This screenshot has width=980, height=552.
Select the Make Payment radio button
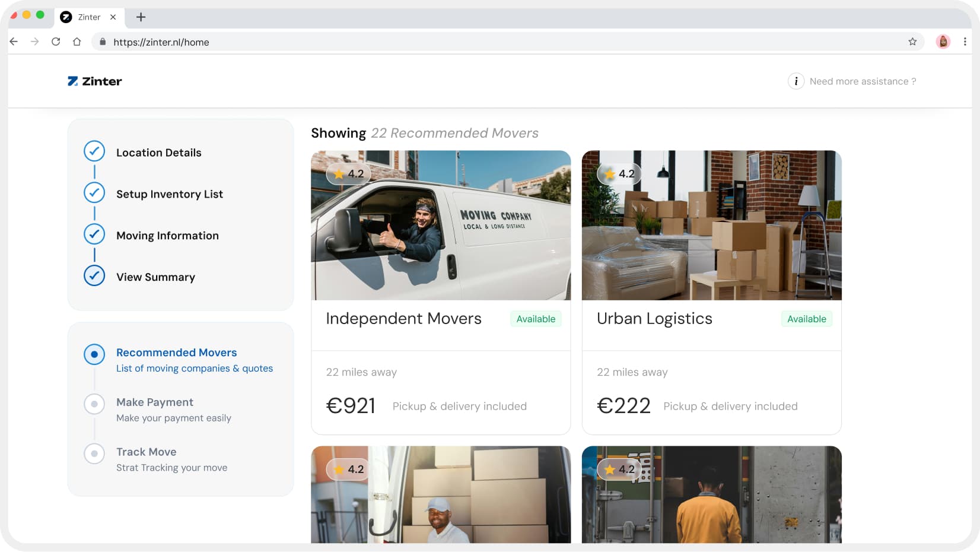(94, 404)
